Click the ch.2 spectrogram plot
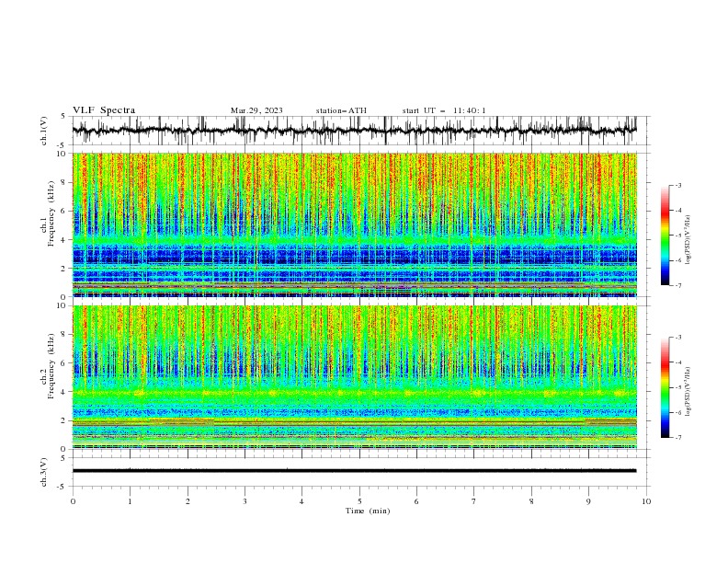The width and height of the screenshot is (728, 563). pyautogui.click(x=354, y=377)
